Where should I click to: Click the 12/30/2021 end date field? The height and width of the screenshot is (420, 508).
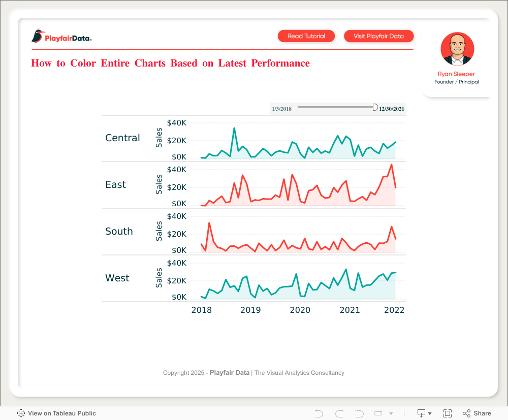pos(392,109)
